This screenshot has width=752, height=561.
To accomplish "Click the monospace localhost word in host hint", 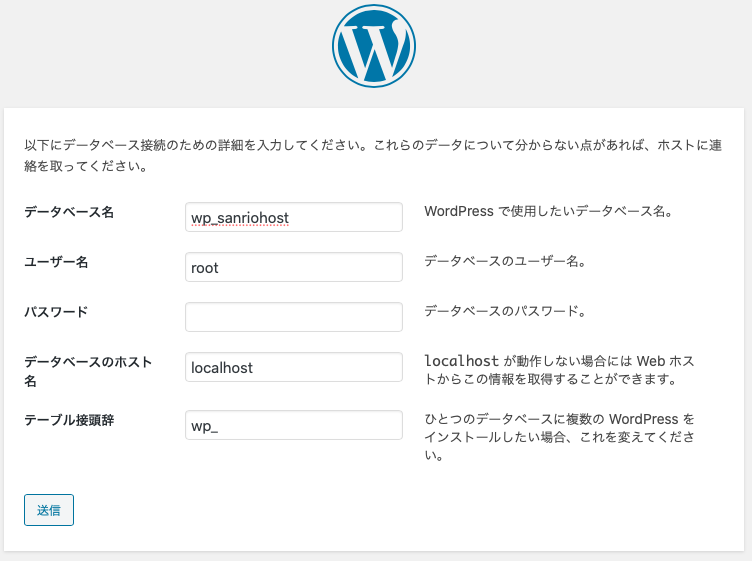I will [x=461, y=361].
